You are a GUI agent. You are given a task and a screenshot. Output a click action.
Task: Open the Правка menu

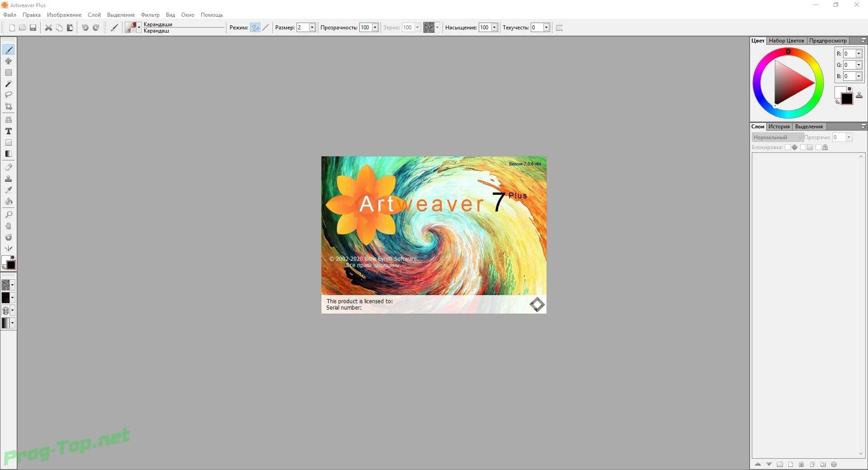click(x=32, y=15)
